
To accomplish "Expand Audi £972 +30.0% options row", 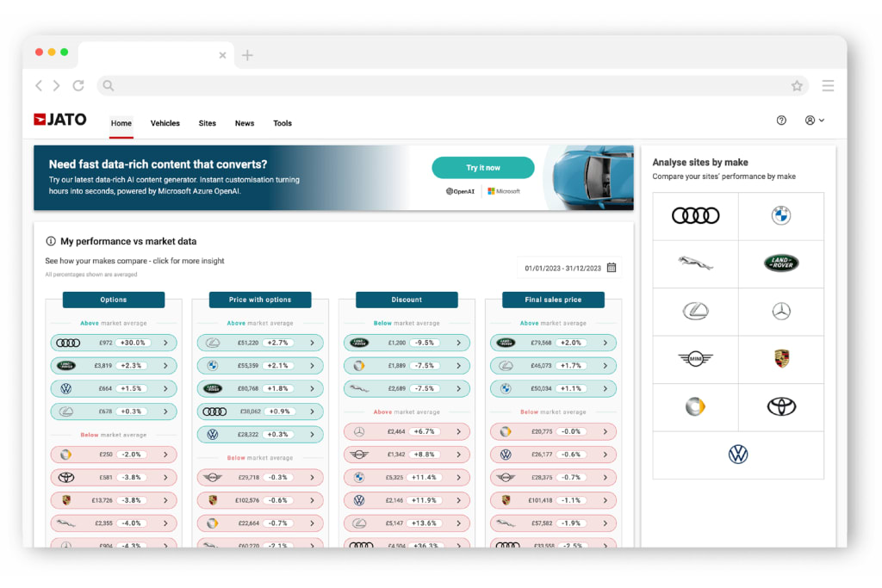I will (x=114, y=343).
